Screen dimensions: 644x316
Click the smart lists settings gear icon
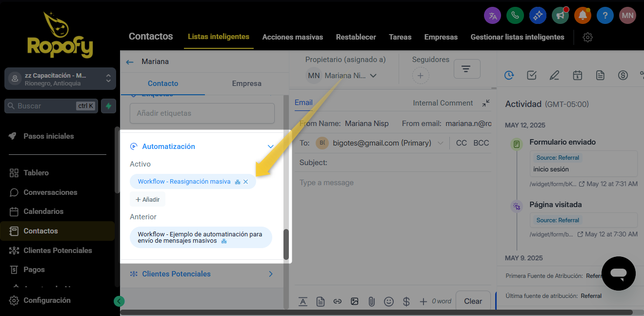coord(587,37)
